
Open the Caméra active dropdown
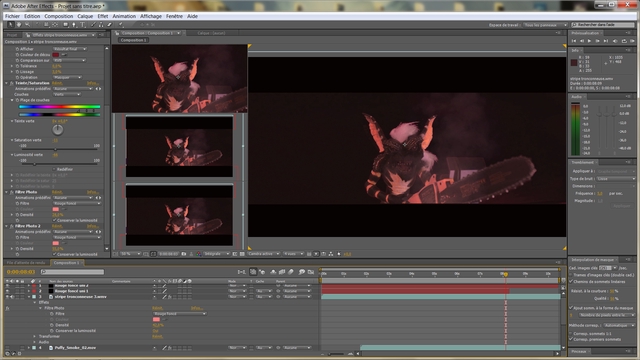(x=264, y=254)
